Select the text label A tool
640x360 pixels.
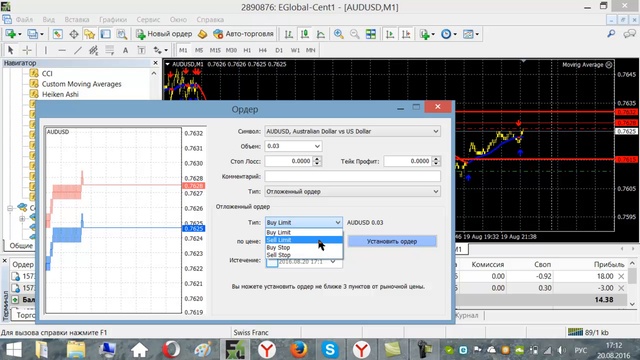(125, 50)
